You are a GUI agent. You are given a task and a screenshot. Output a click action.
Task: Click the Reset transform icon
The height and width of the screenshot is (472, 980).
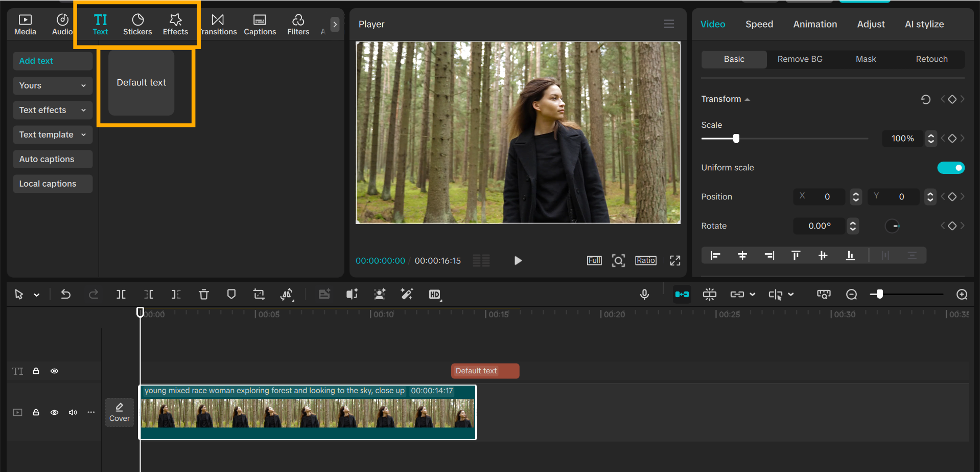click(x=925, y=99)
